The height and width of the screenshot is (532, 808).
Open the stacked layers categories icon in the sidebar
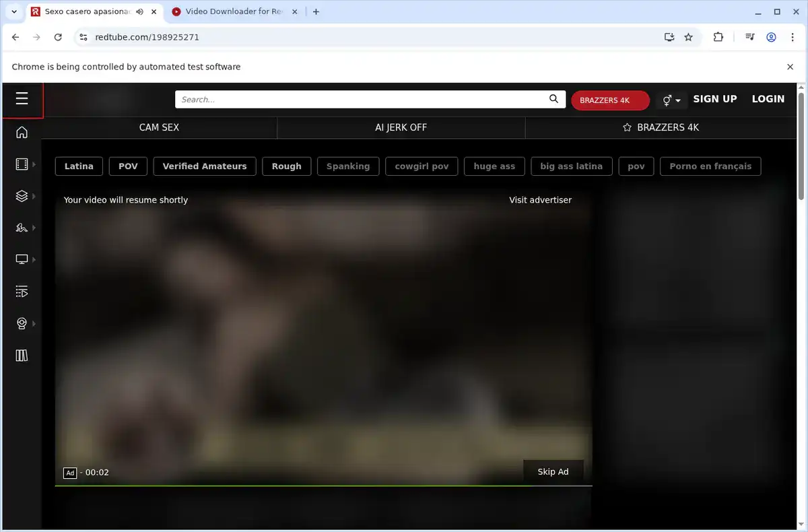tap(22, 196)
